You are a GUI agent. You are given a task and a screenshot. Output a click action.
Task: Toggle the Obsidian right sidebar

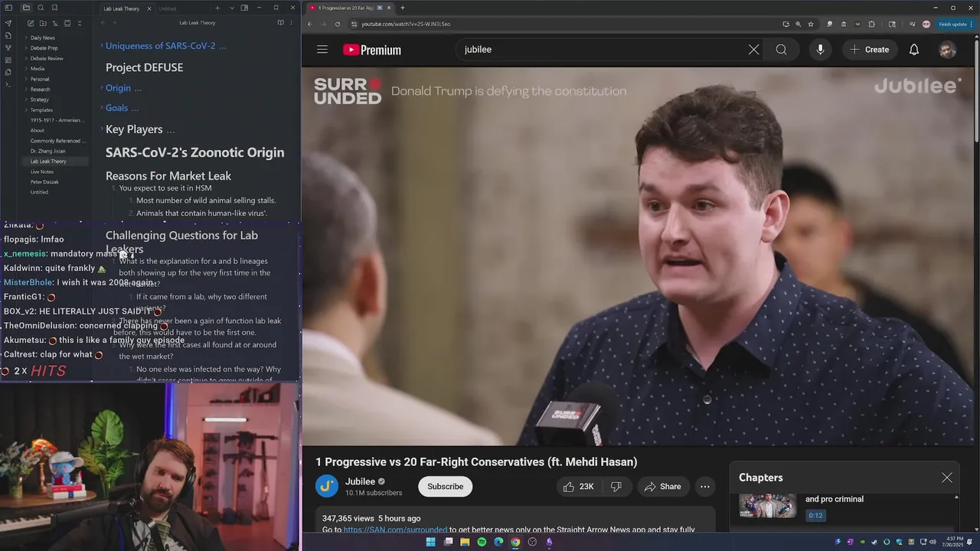pos(244,8)
